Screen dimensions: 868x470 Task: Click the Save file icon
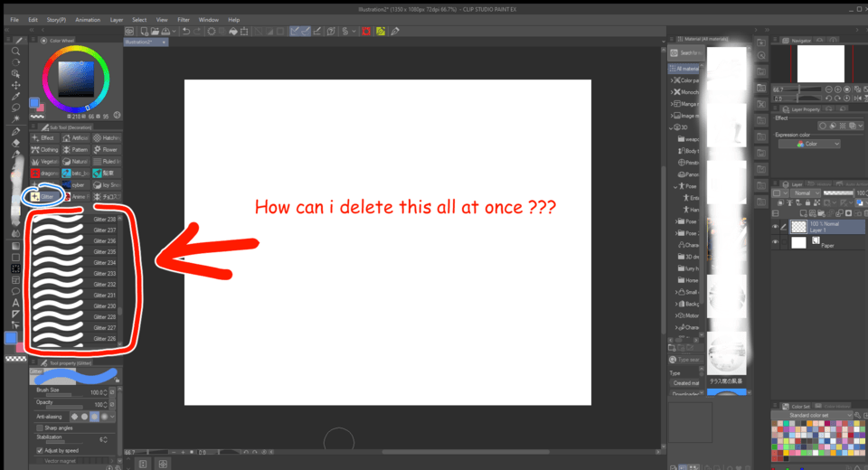(x=165, y=32)
